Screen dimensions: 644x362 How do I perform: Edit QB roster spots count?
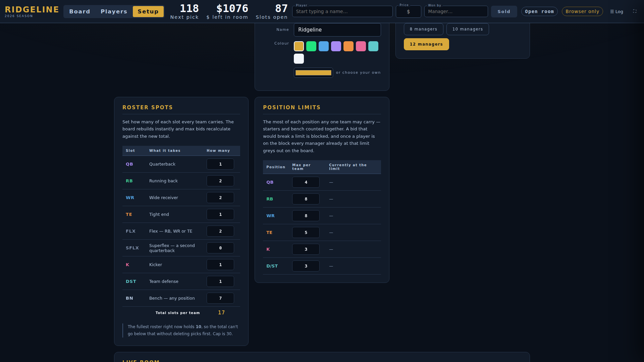pos(220,164)
